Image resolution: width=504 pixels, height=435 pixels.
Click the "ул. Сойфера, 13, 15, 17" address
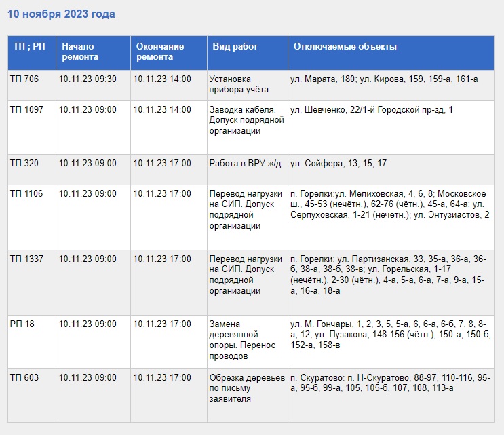338,164
